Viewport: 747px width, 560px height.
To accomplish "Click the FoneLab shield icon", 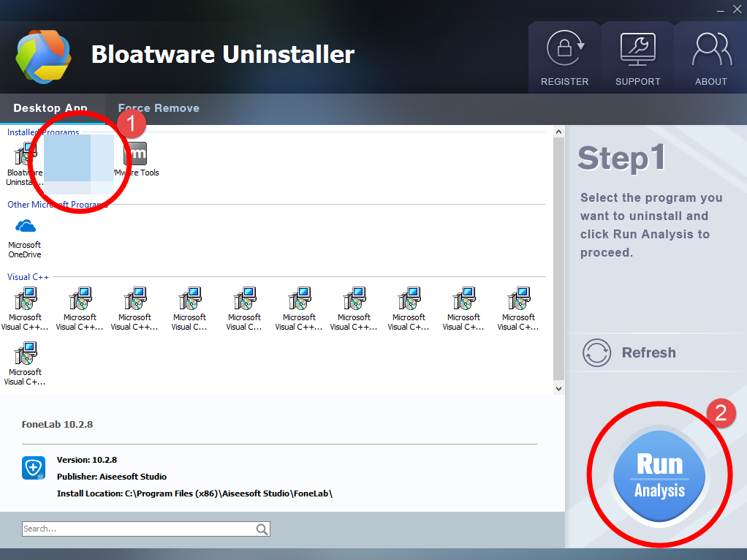I will (34, 468).
